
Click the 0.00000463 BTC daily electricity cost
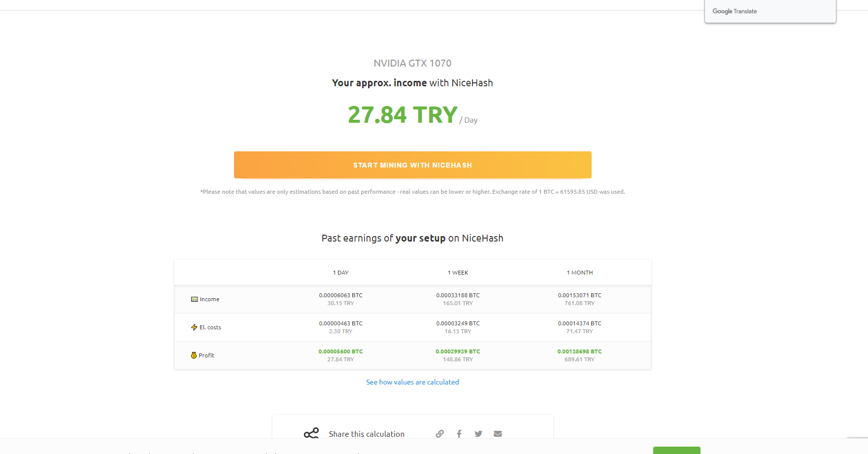pyautogui.click(x=341, y=323)
